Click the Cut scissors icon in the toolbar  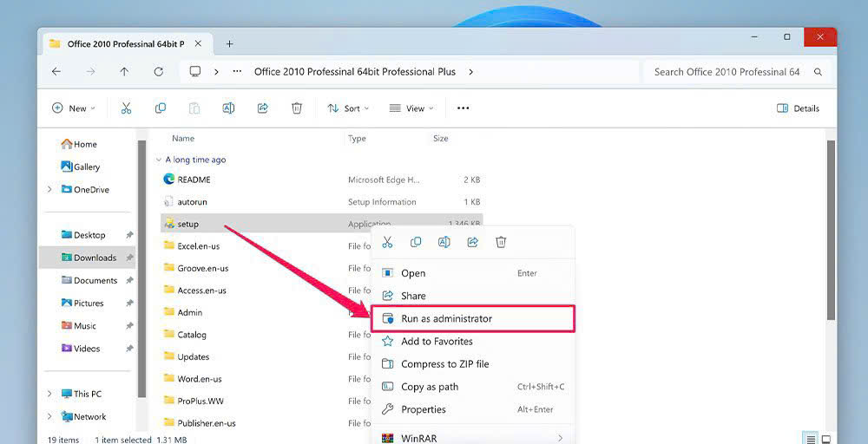(x=126, y=108)
